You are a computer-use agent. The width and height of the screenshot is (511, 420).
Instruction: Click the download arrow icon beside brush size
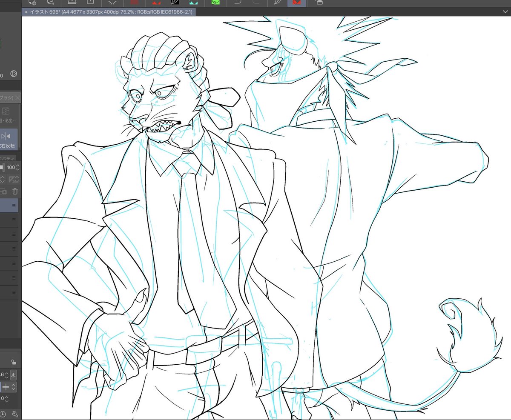[13, 374]
